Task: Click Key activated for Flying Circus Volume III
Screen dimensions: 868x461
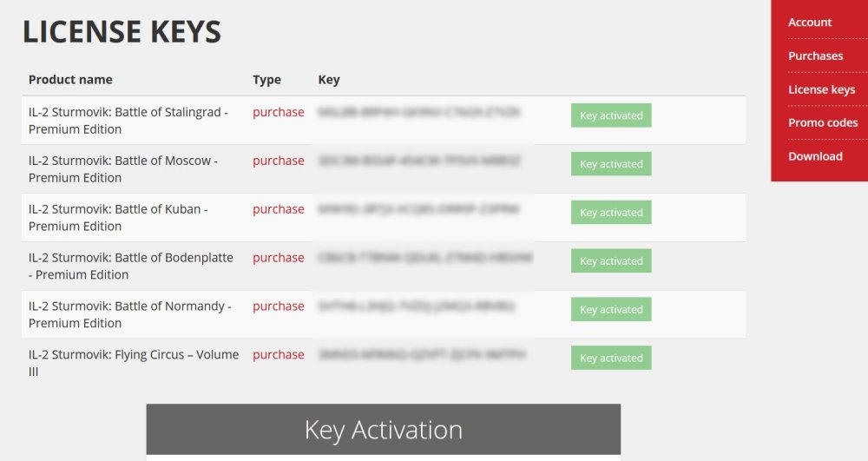Action: [x=611, y=359]
